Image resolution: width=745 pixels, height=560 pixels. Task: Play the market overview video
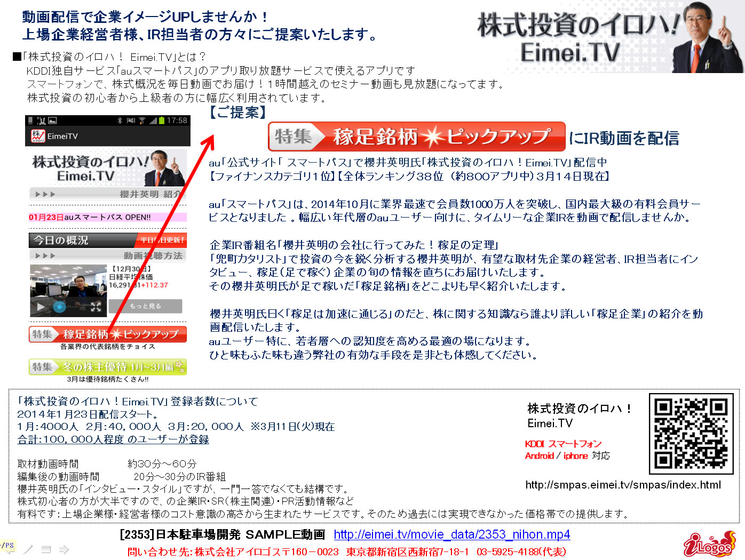40,307
